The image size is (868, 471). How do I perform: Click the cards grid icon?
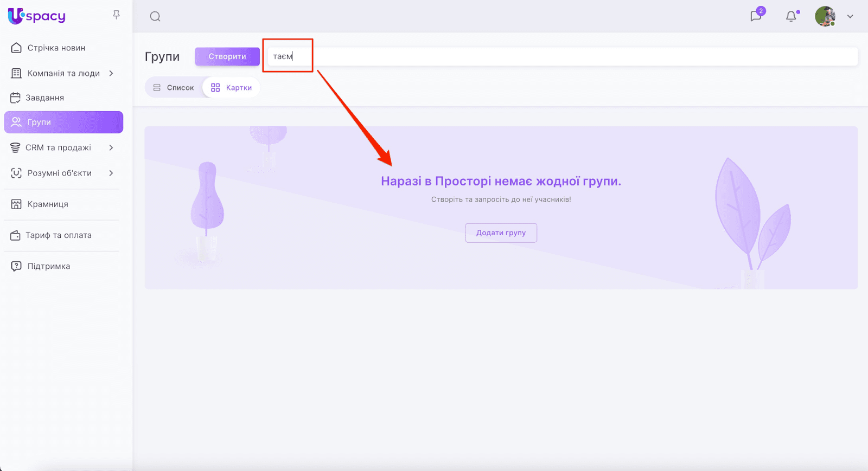tap(215, 88)
